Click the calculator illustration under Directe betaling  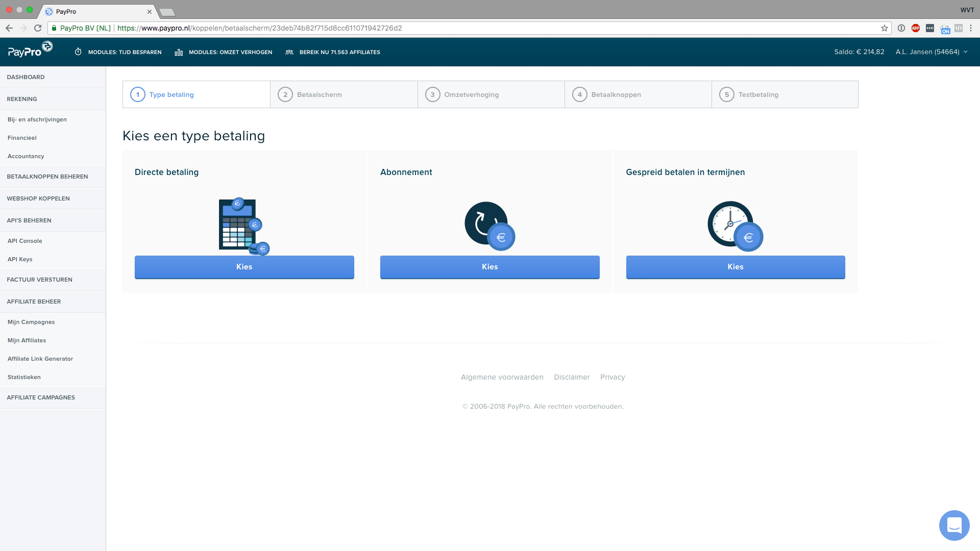[x=244, y=227]
